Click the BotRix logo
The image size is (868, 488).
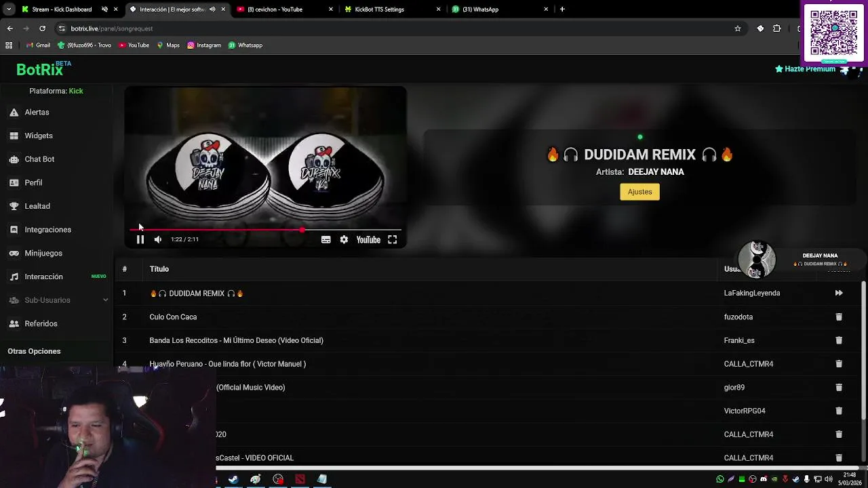click(x=41, y=69)
